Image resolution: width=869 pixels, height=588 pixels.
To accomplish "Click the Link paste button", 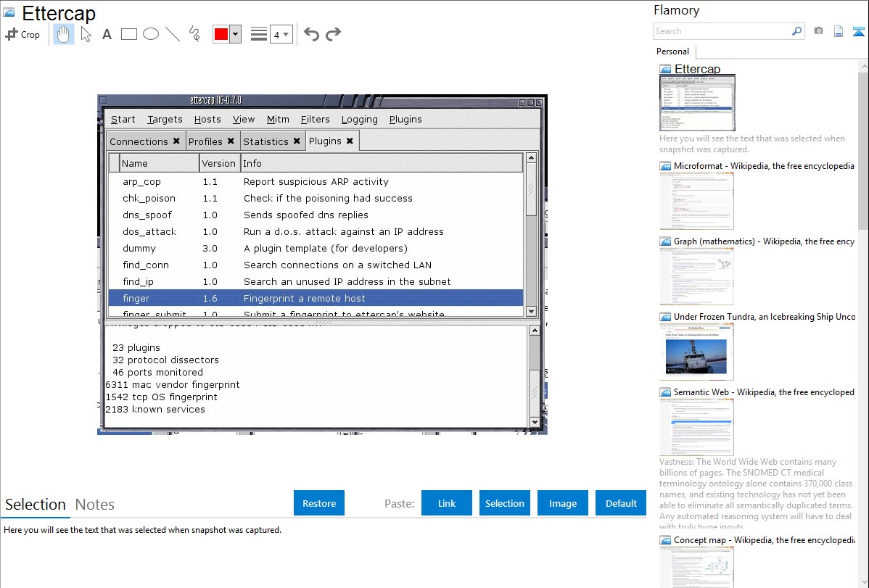I will coord(447,503).
